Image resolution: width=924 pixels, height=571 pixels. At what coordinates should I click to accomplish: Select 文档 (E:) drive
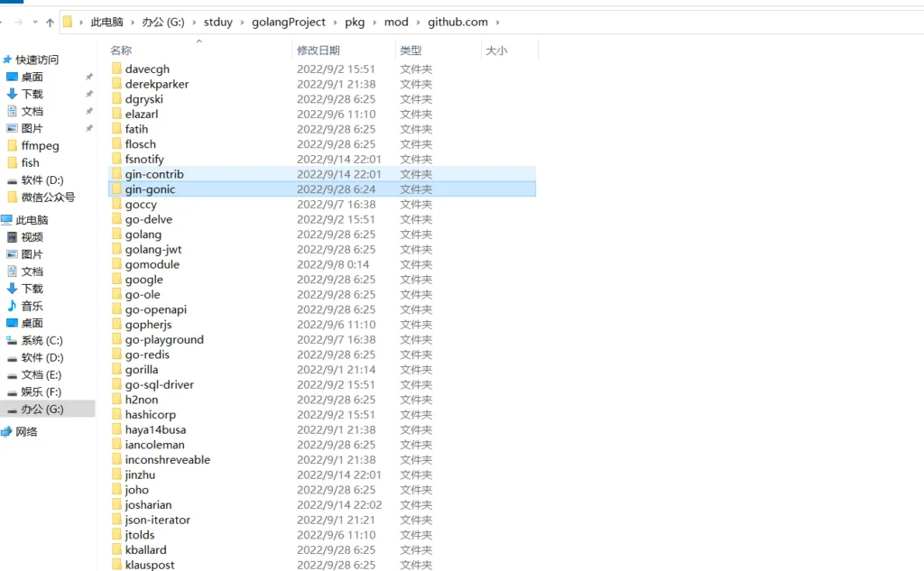click(x=42, y=374)
